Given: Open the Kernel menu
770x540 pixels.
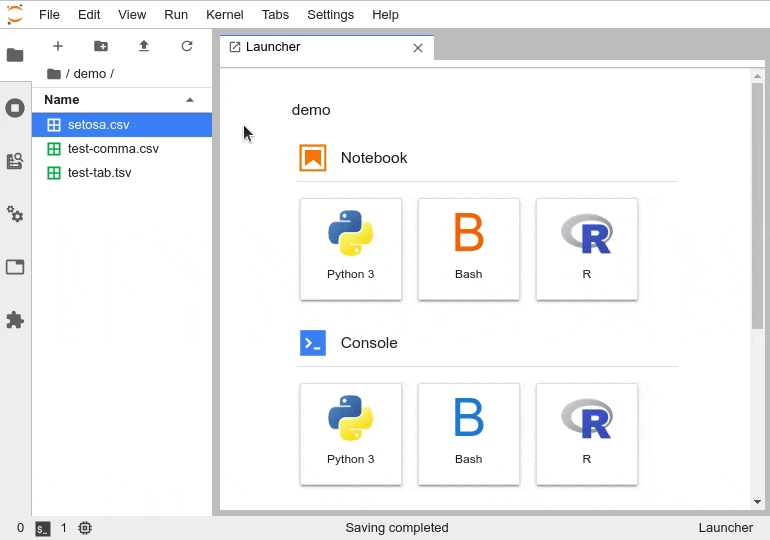Looking at the screenshot, I should coord(224,15).
